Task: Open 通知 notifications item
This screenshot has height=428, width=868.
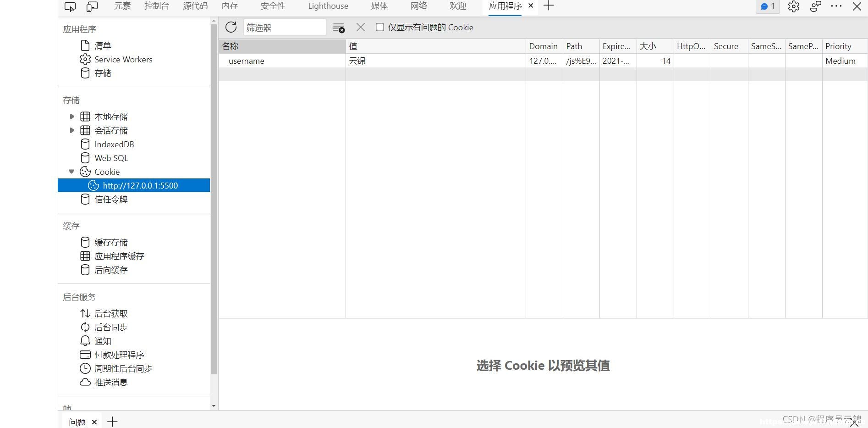Action: (103, 341)
